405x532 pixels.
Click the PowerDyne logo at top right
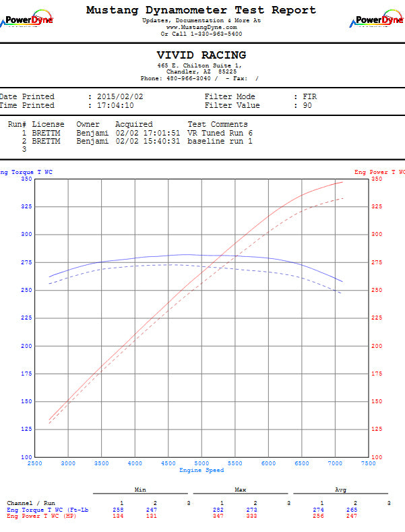[x=377, y=19]
